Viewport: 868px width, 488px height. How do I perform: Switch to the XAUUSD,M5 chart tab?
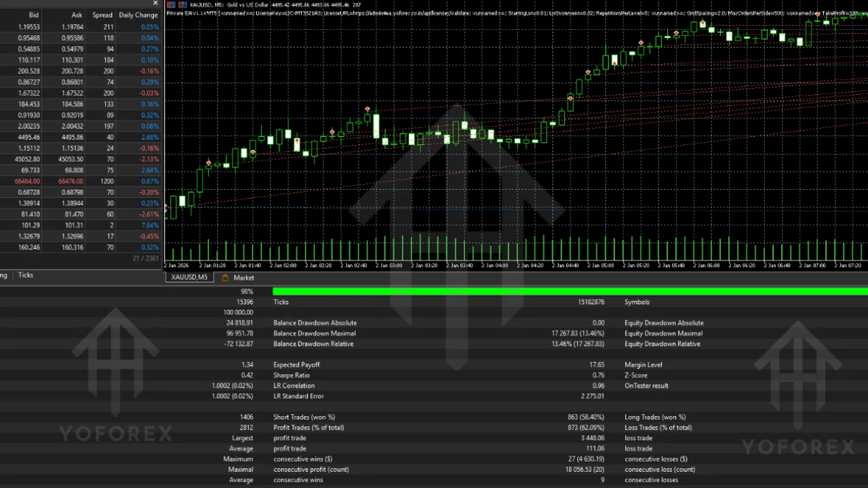click(189, 277)
